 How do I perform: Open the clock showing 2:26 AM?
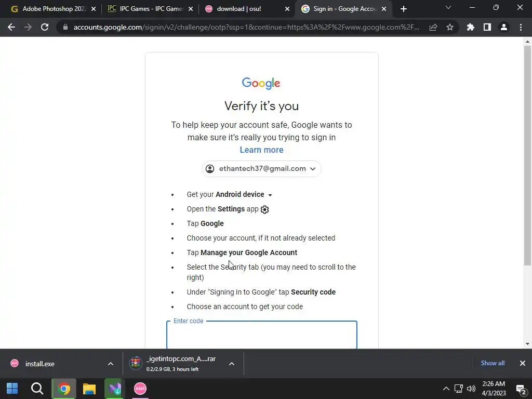pos(494,389)
